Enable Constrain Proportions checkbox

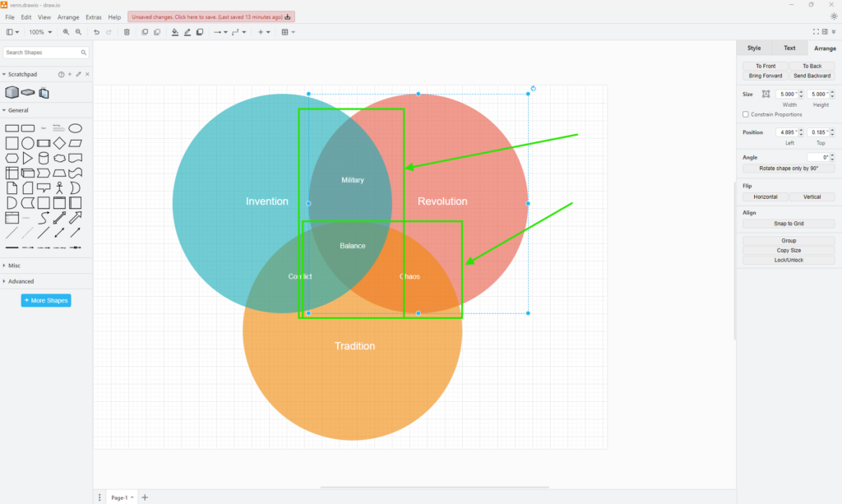tap(745, 114)
